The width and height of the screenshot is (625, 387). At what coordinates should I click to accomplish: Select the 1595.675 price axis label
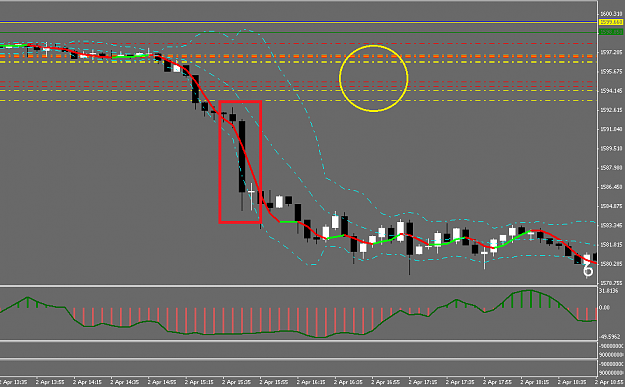611,72
